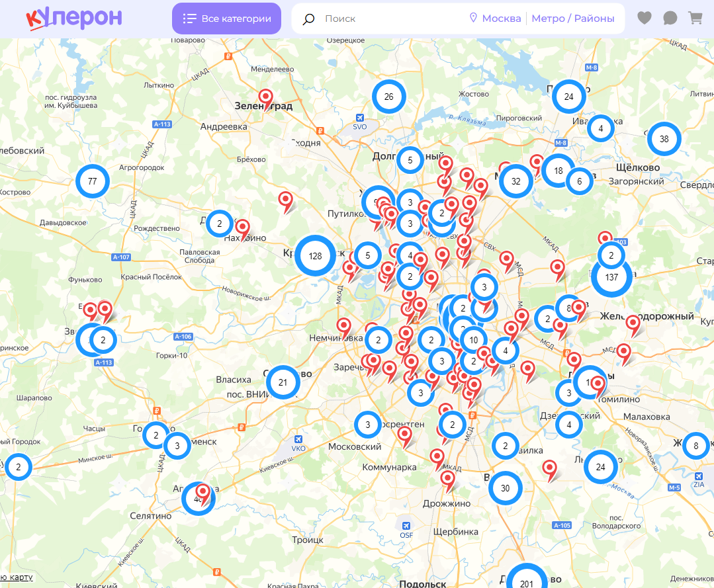Open the shopping cart icon

point(695,19)
